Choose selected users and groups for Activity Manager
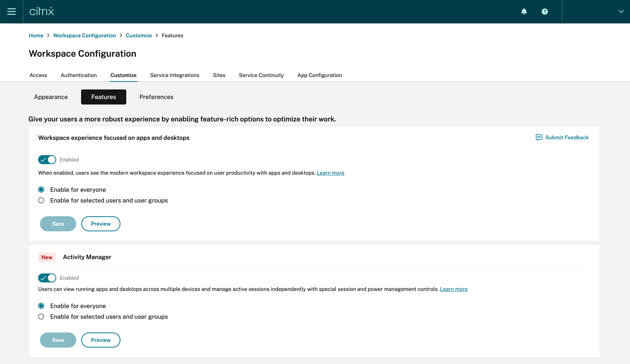 [x=41, y=317]
